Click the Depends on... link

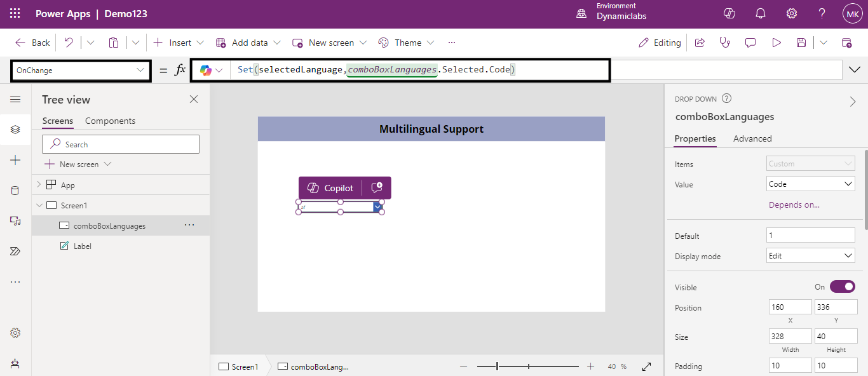point(794,205)
